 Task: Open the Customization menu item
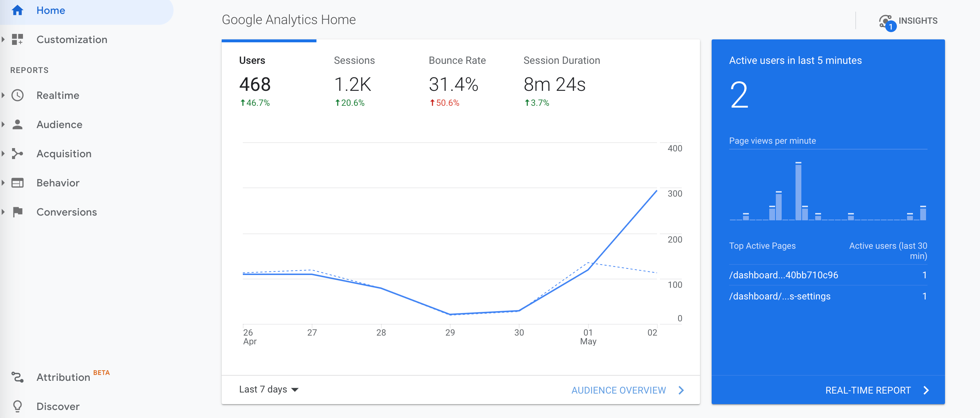(72, 40)
